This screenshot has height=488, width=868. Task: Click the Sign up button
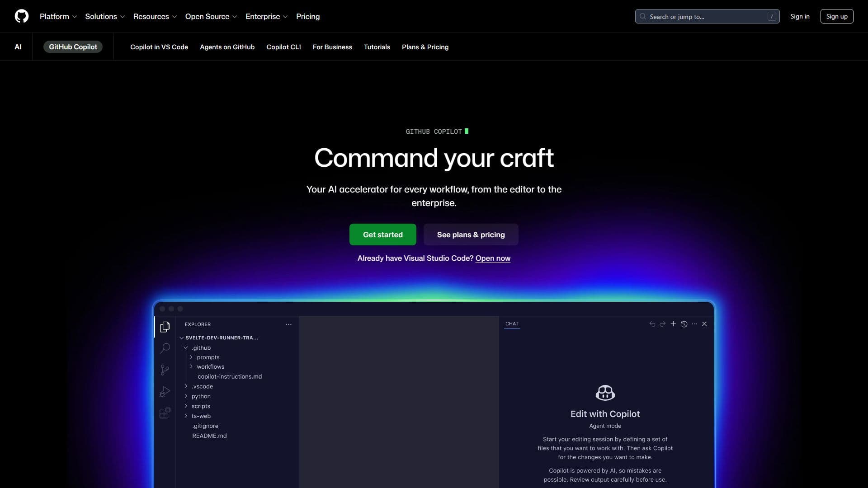click(x=837, y=16)
